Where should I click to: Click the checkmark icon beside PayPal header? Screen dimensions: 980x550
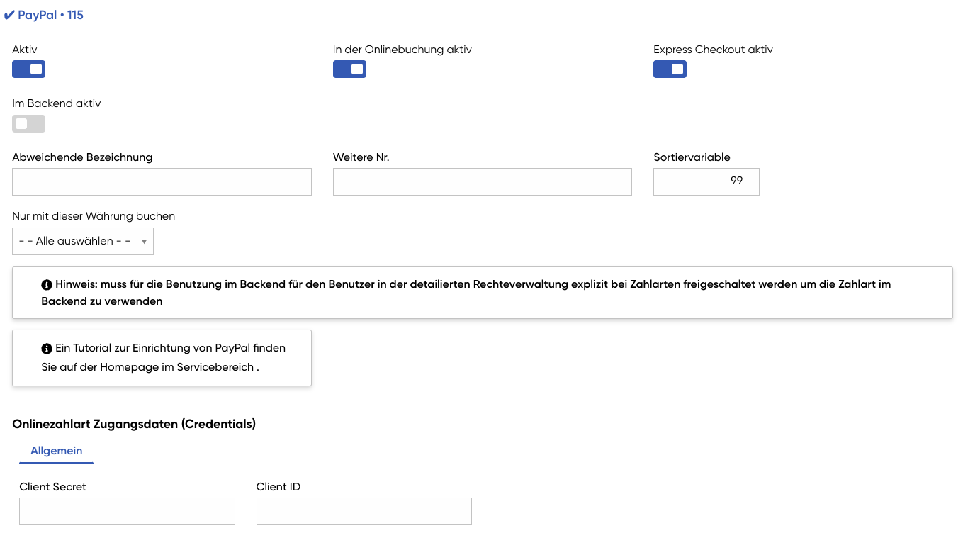coord(9,15)
